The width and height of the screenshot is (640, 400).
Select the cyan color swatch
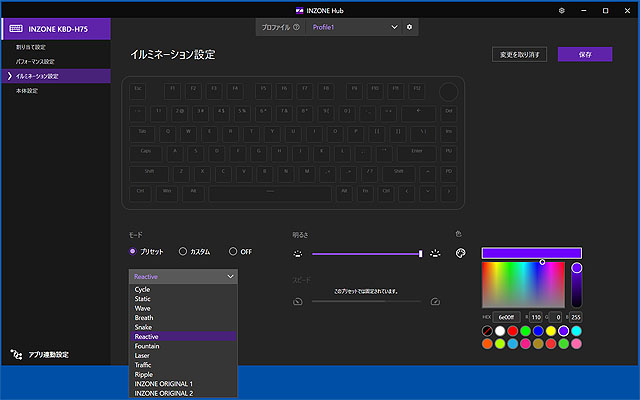(x=576, y=331)
